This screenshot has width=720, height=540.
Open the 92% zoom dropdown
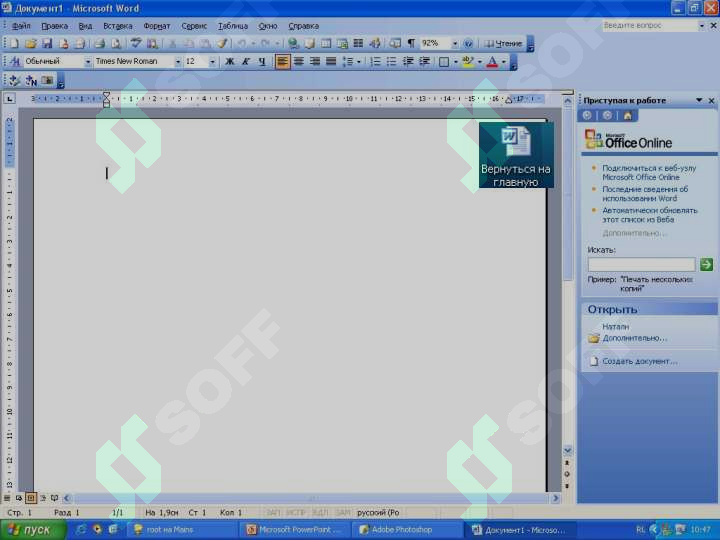pos(455,44)
